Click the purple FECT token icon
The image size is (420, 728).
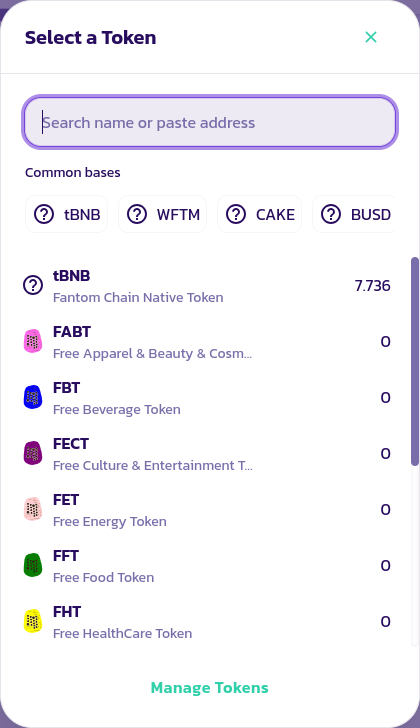[33, 454]
